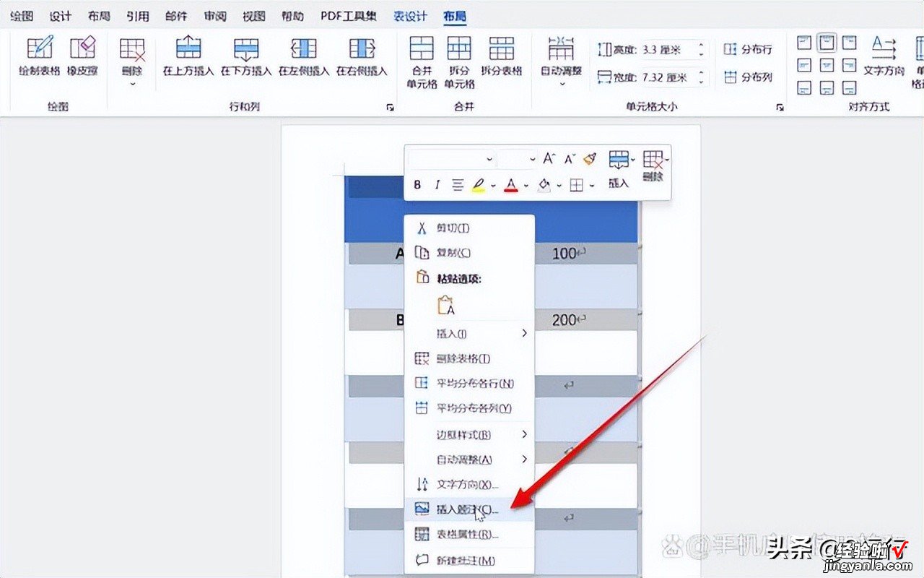The width and height of the screenshot is (924, 578).
Task: Click paragraph alignment icon in mini toolbar
Action: pos(457,186)
